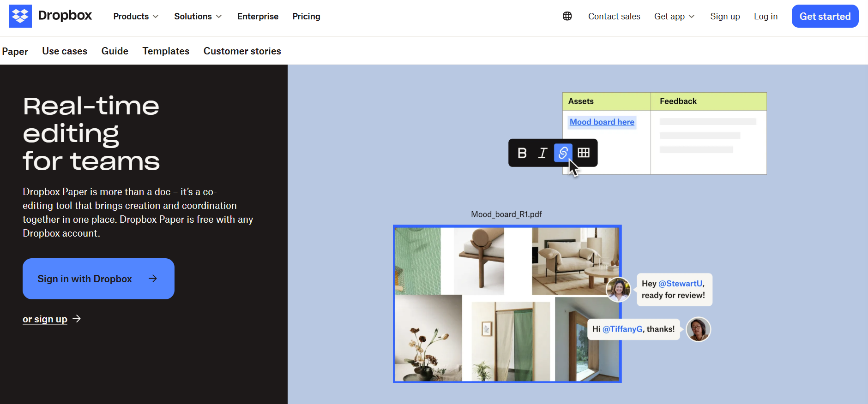Viewport: 868px width, 404px height.
Task: Expand the Get app dropdown
Action: tap(674, 16)
